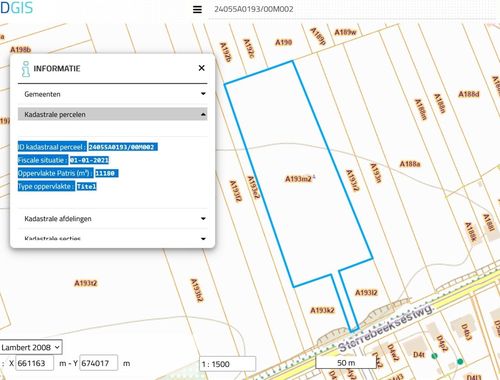This screenshot has width=500, height=380.
Task: Select the parcel ID value 24055A0193/00M002
Action: (x=121, y=147)
